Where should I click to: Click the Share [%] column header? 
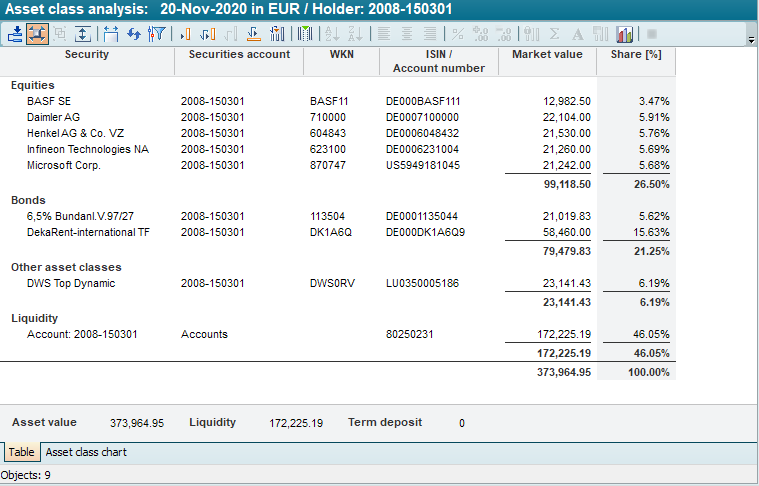[638, 55]
